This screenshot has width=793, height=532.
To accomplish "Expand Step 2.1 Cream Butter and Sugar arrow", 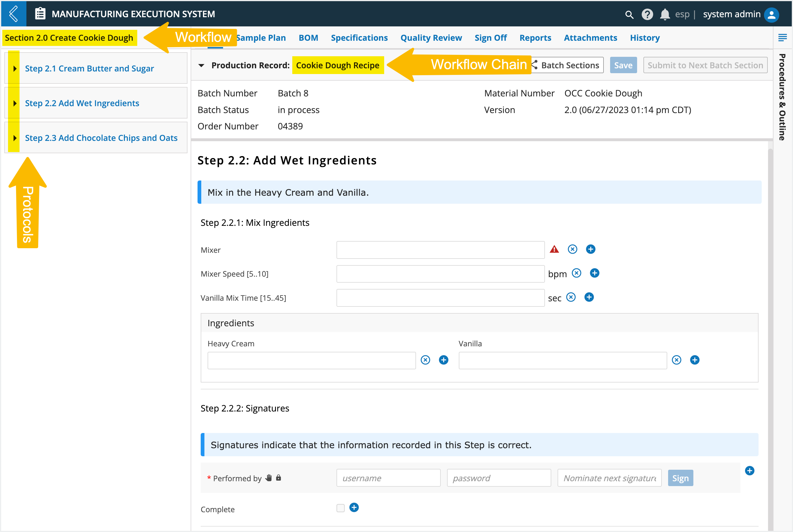I will pyautogui.click(x=15, y=69).
